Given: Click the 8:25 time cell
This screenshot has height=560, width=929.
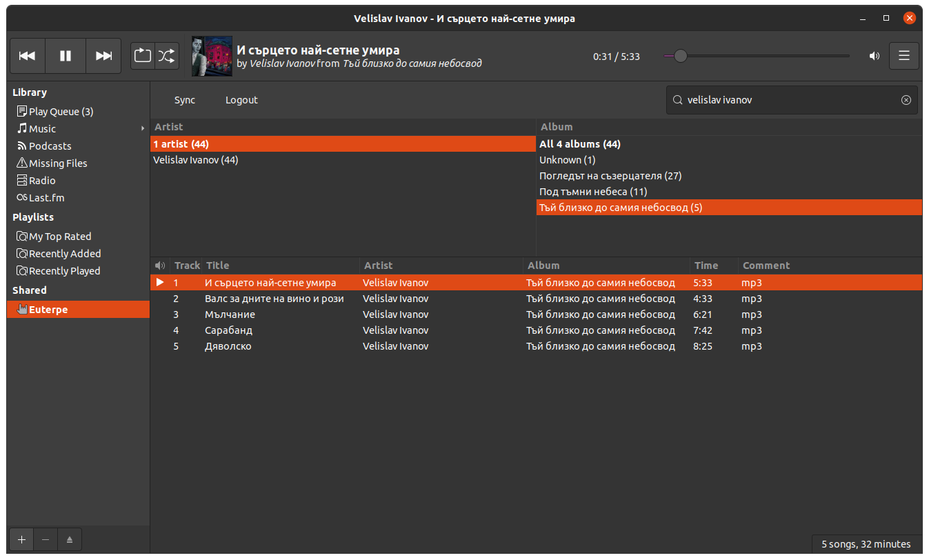Looking at the screenshot, I should (x=703, y=346).
